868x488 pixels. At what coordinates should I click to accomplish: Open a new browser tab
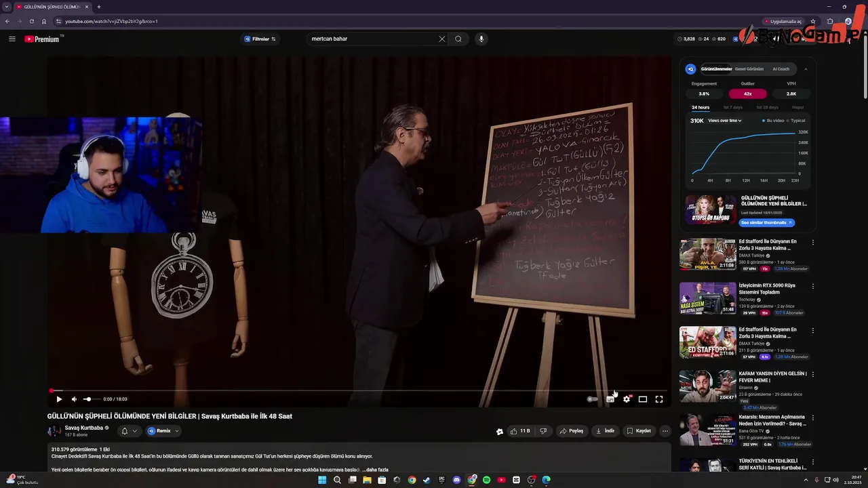click(x=98, y=7)
